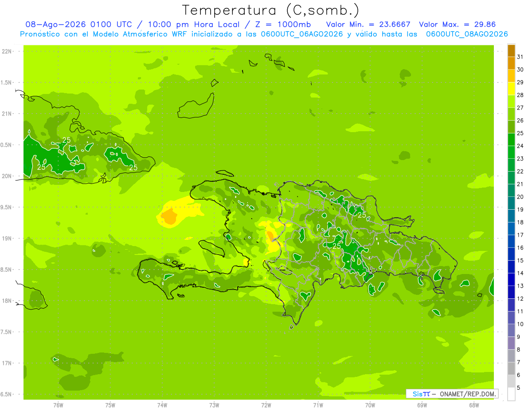Screen dimensions: 532x411
Task: Click latitude axis label "22N"
Action: (x=7, y=51)
